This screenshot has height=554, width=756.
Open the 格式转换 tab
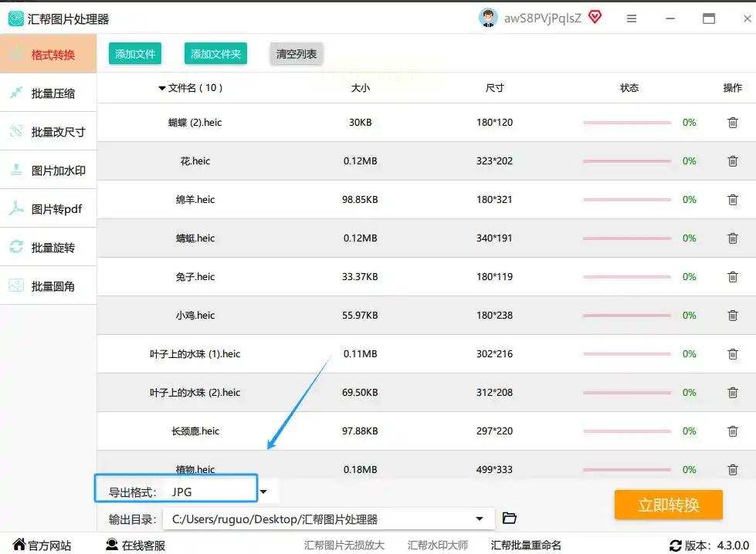tap(48, 54)
